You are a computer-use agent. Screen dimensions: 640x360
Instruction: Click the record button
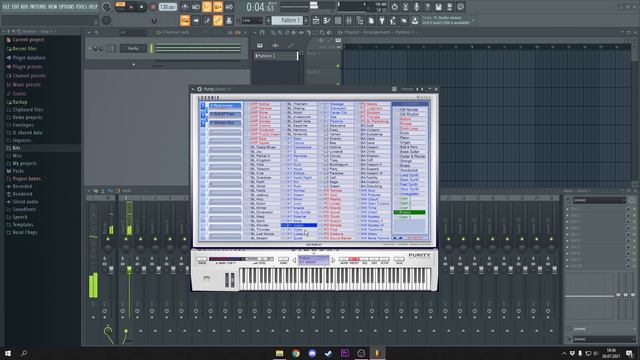(153, 7)
